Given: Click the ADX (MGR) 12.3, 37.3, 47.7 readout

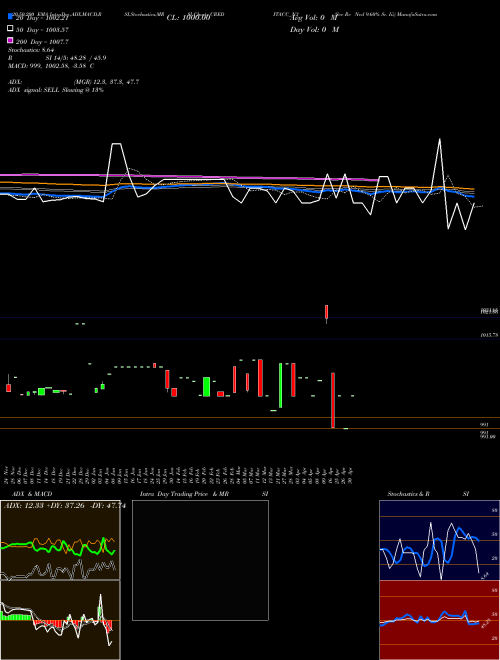Looking at the screenshot, I should click(x=74, y=82).
